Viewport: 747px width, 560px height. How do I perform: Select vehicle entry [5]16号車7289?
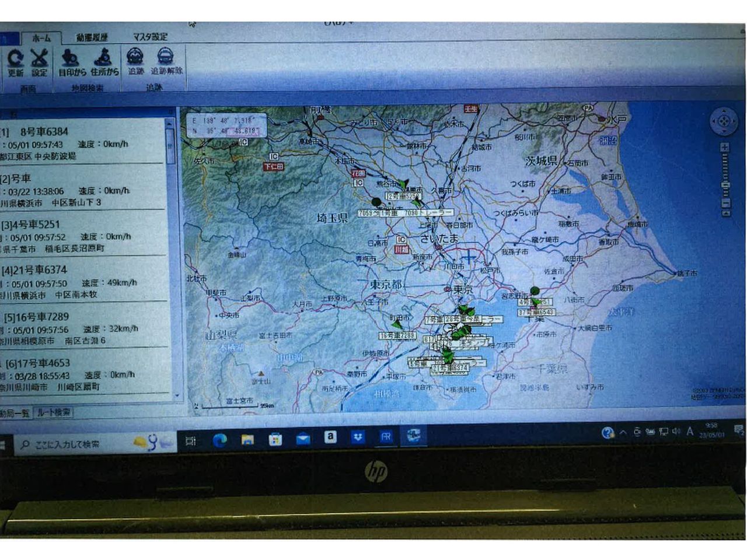coord(83,328)
